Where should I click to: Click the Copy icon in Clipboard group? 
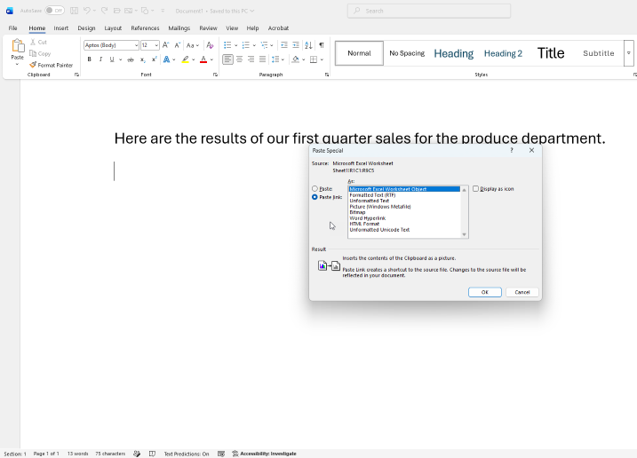click(33, 53)
